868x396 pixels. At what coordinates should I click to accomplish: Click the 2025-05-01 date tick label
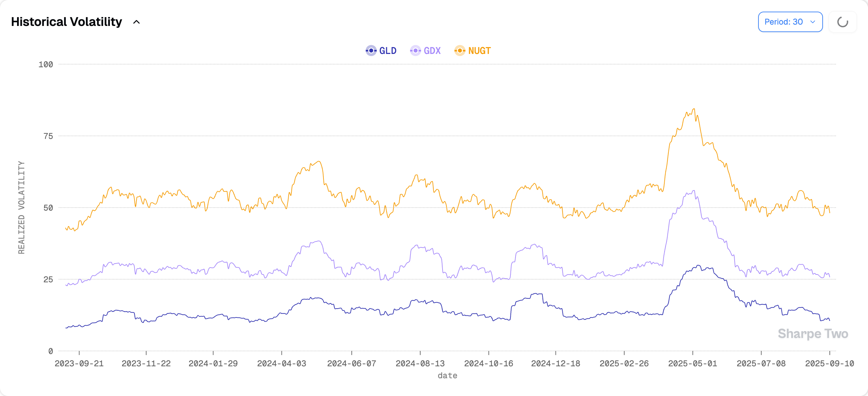[x=693, y=364]
